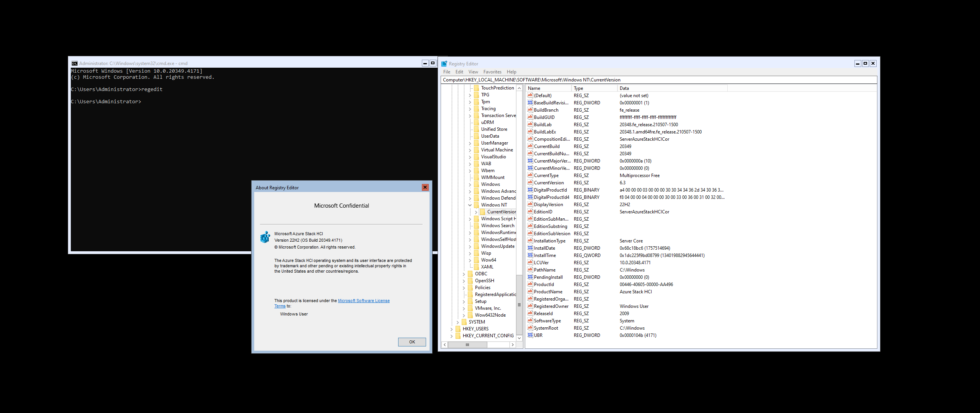Click the BuildGUID string value icon

(x=530, y=117)
